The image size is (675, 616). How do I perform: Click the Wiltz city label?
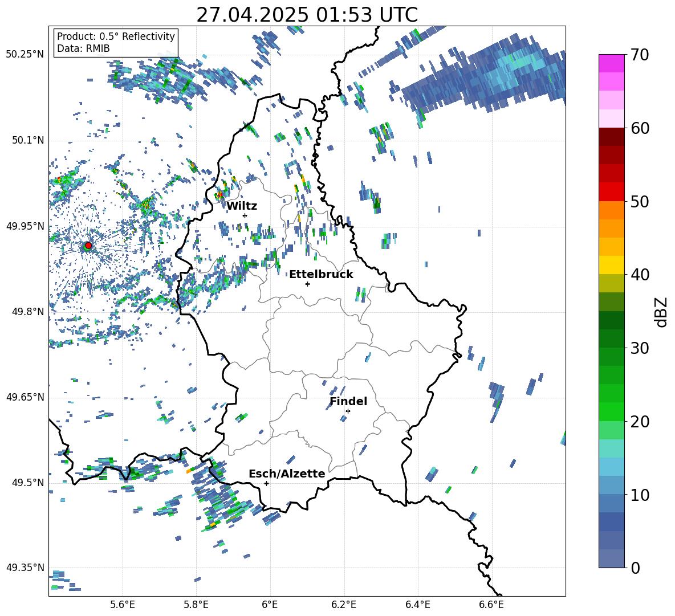(242, 206)
